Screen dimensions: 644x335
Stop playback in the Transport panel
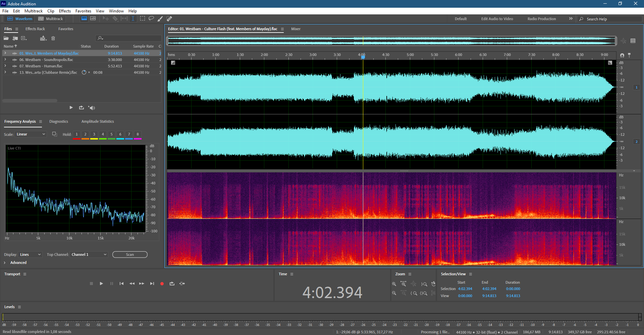click(x=91, y=284)
